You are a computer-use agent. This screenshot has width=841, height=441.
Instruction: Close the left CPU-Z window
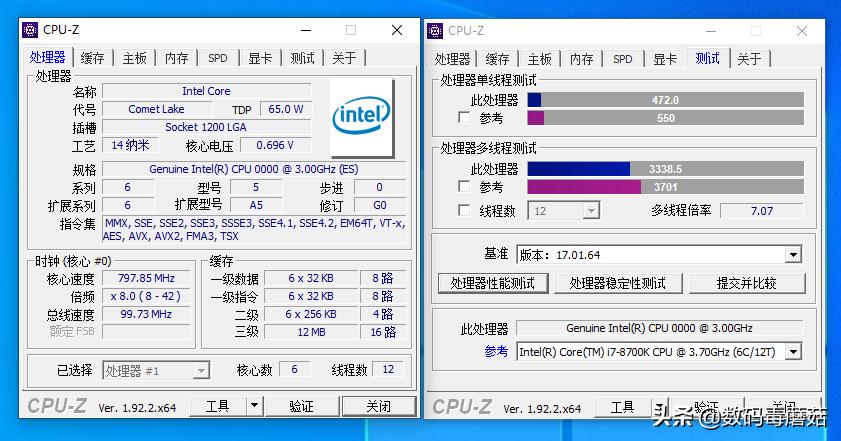397,31
